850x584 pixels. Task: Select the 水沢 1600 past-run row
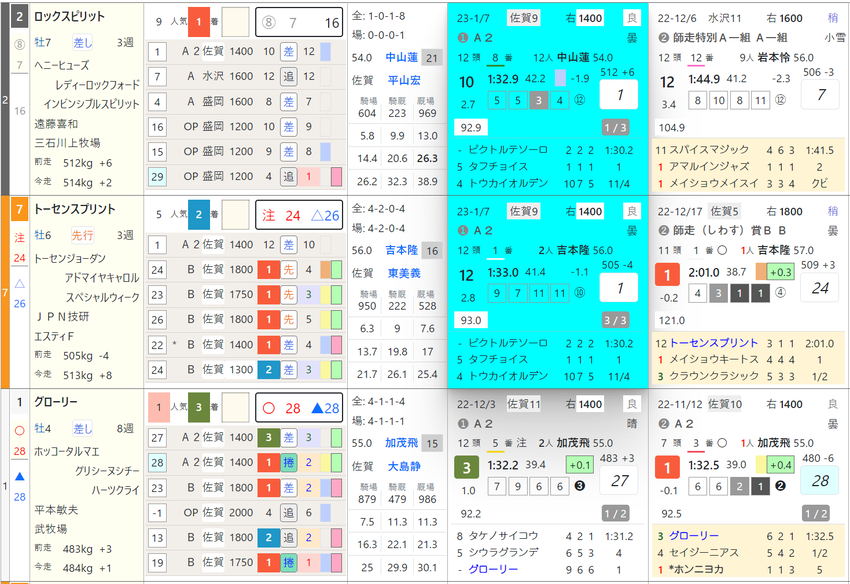tap(246, 76)
